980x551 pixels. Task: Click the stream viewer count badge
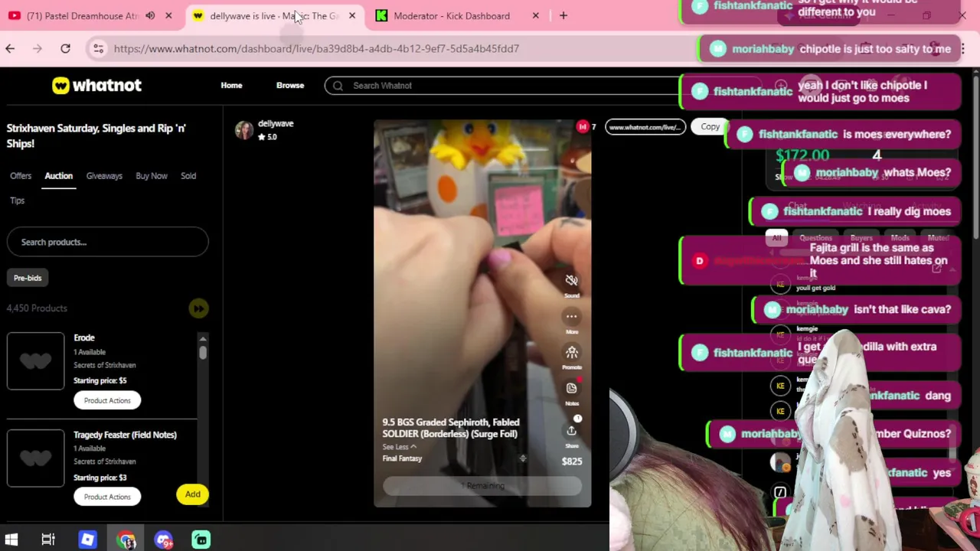pyautogui.click(x=586, y=127)
